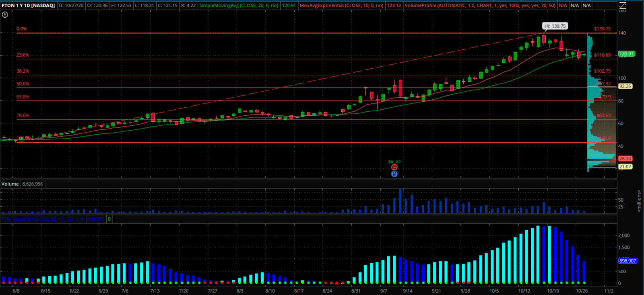Select the 78.6% Fibonacci level label
The height and width of the screenshot is (295, 644).
tap(23, 115)
